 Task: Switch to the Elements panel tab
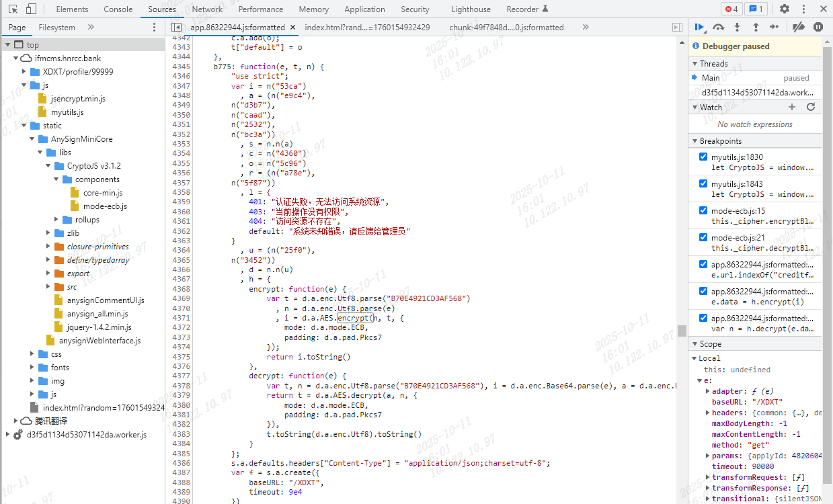pyautogui.click(x=72, y=9)
